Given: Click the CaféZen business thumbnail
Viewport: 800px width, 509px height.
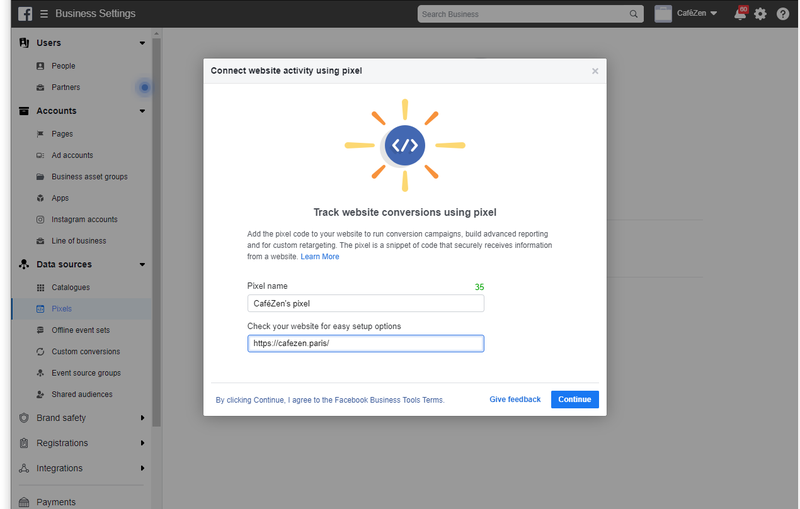Looking at the screenshot, I should (x=663, y=14).
